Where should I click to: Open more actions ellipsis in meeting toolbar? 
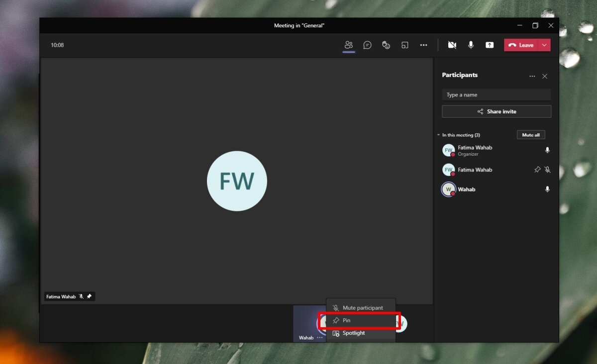click(423, 45)
